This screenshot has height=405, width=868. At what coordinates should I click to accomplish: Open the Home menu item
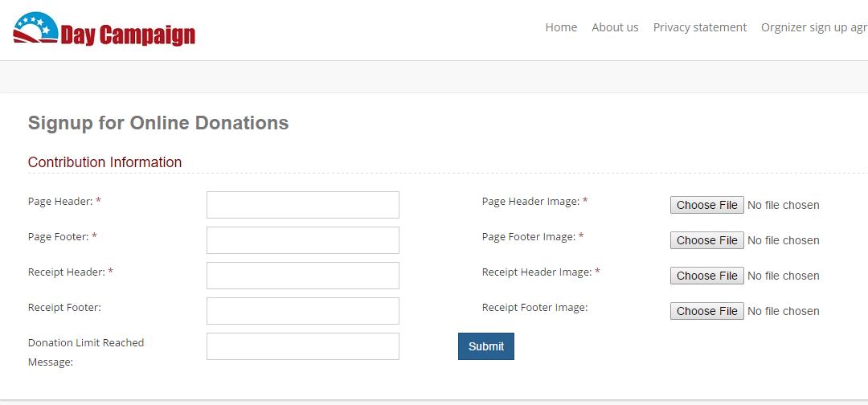561,27
